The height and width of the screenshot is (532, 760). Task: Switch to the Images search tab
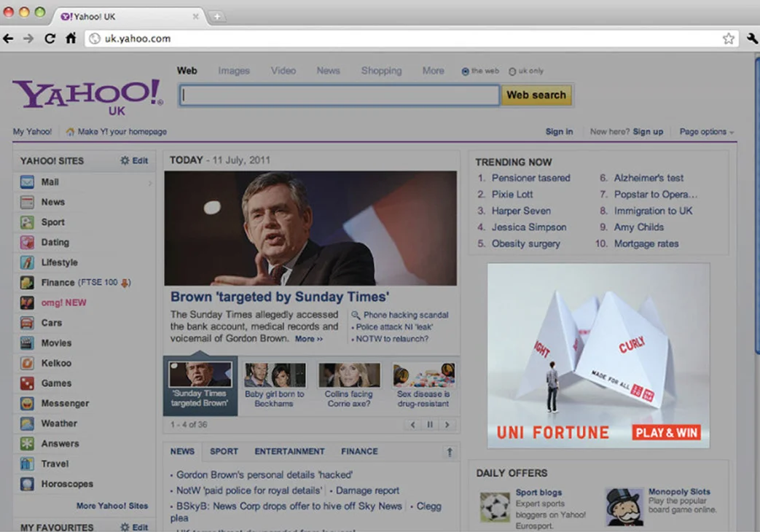point(234,71)
